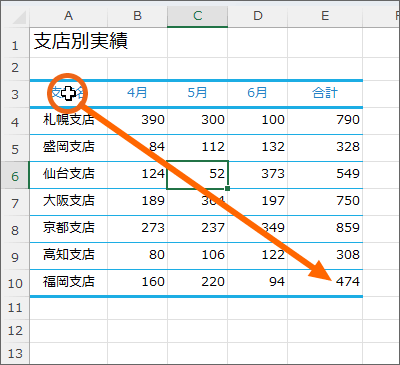Select row 6 header
The height and width of the screenshot is (365, 400).
coord(15,175)
